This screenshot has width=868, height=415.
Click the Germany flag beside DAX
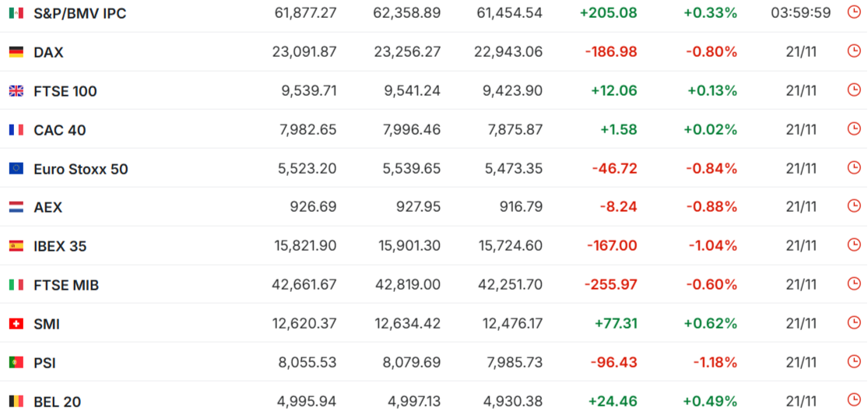(16, 52)
